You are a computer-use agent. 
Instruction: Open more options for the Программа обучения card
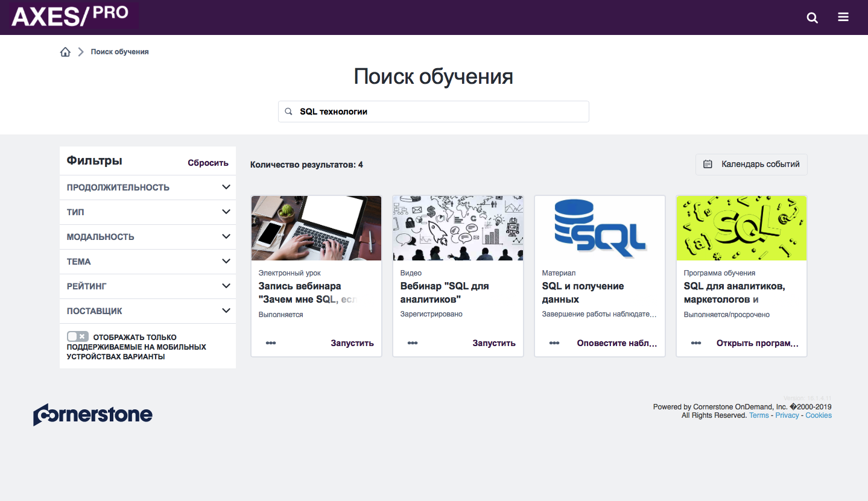point(696,343)
